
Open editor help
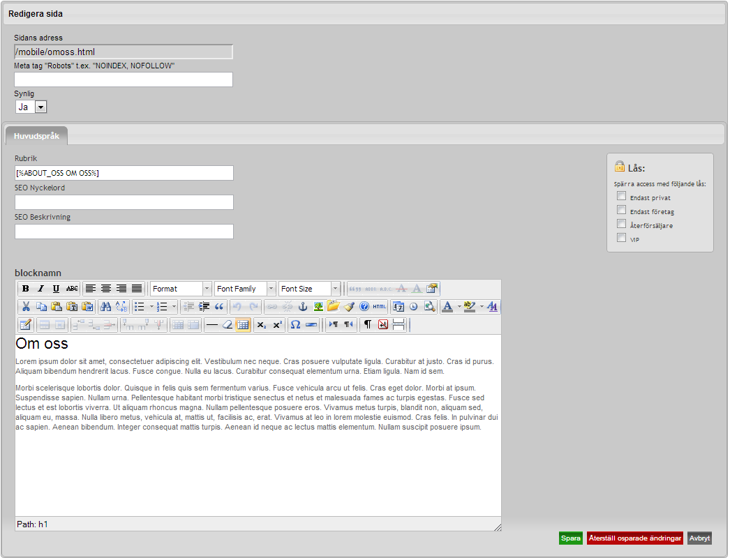364,307
